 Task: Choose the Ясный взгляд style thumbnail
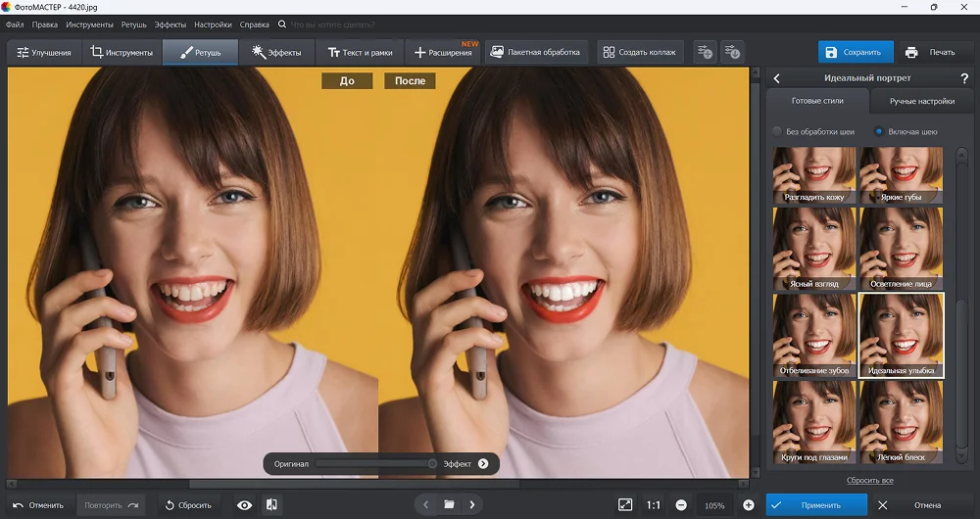[x=814, y=249]
